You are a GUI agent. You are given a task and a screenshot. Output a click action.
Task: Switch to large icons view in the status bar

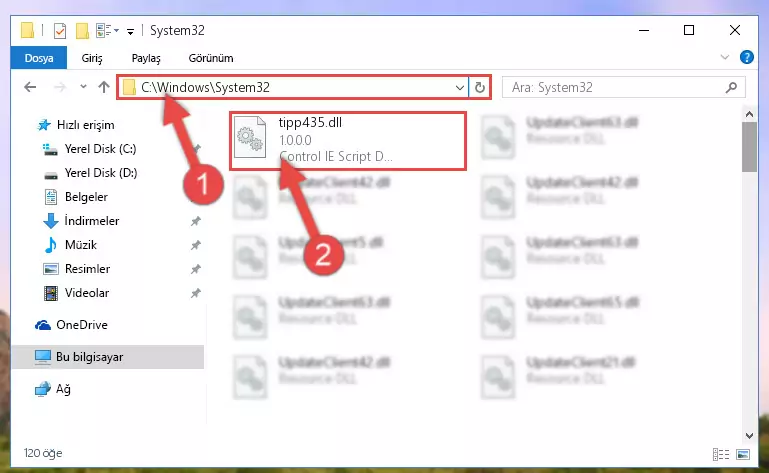click(x=743, y=454)
